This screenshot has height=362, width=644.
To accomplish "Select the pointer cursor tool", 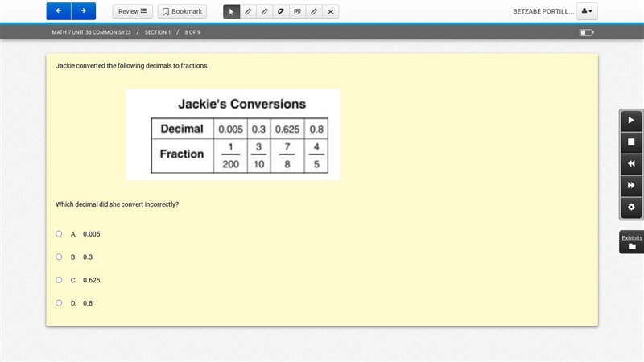I will (231, 11).
